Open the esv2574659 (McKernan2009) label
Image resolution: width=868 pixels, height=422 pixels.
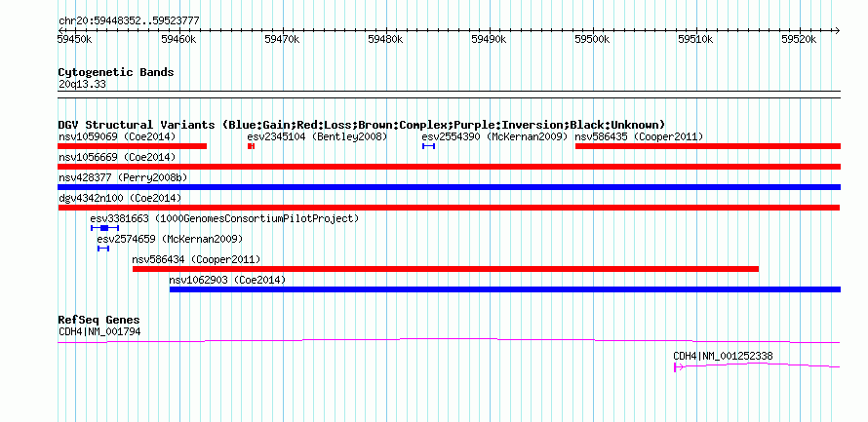[x=170, y=239]
